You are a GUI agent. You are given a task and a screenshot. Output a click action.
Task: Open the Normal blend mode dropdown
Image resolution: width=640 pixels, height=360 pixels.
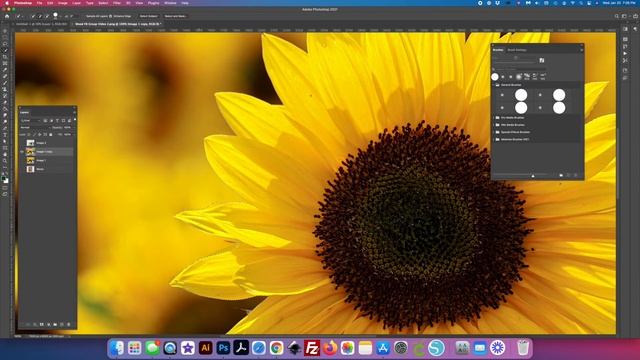pyautogui.click(x=36, y=127)
